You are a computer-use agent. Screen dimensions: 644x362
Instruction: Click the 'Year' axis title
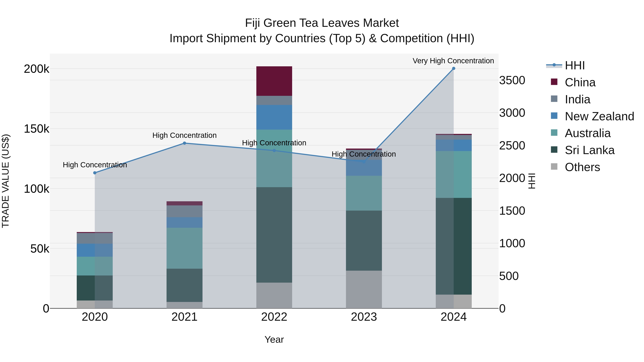274,339
